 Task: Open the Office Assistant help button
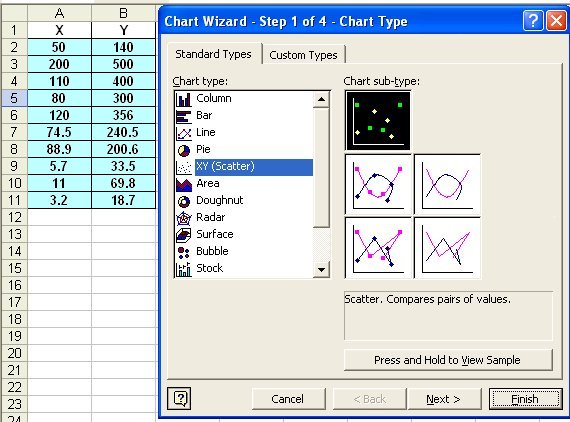[179, 398]
